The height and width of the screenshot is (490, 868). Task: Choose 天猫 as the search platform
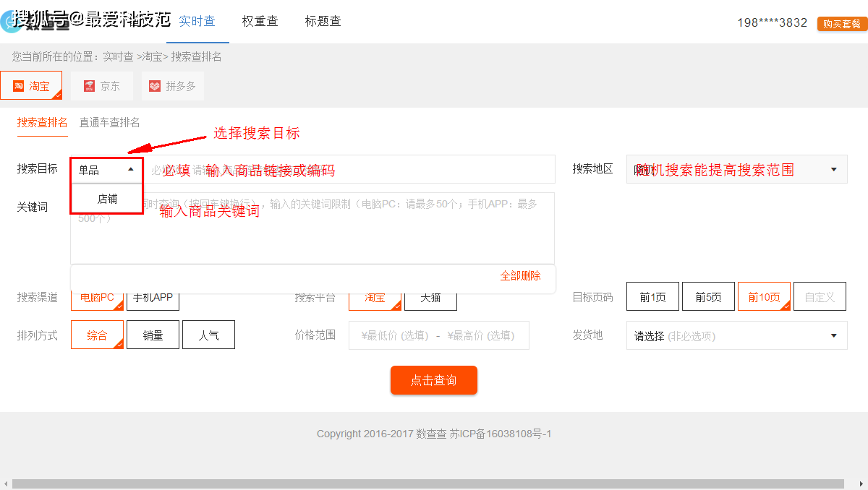point(430,297)
